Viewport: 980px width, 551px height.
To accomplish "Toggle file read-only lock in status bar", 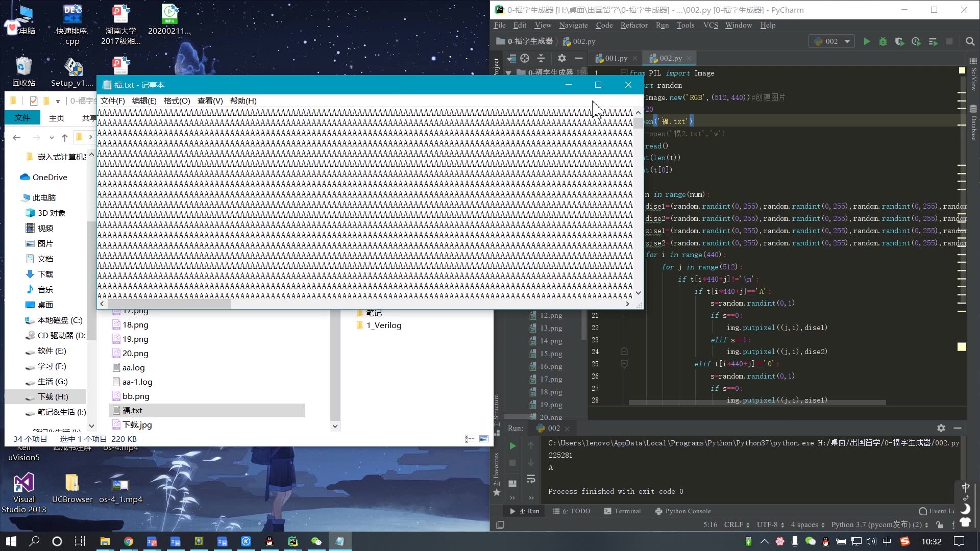I will 940,524.
